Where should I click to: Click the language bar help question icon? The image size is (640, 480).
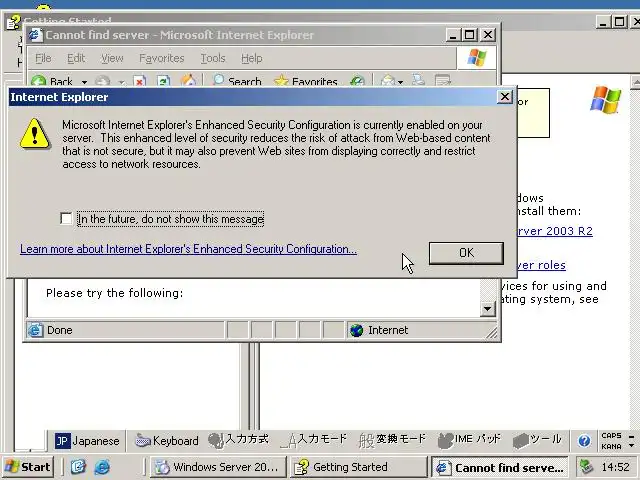584,441
